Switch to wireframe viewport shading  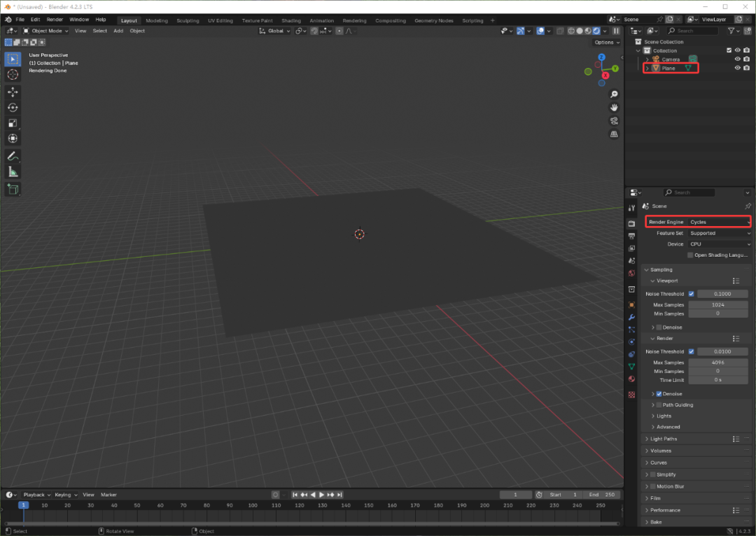[571, 31]
